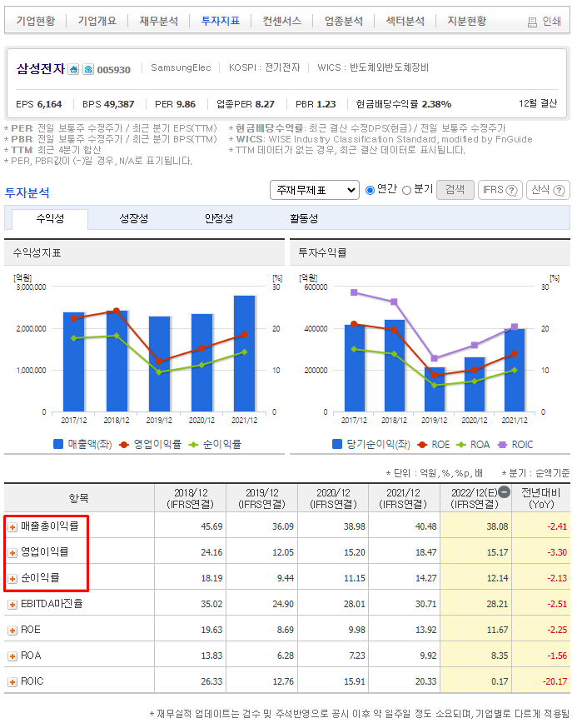Click the 매출총이익률 2018/12 value 45.69
Viewport: 577px width, 728px height.
point(211,527)
